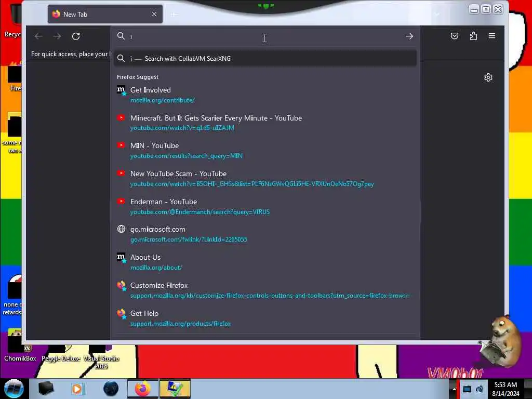Open Minecraft, But It Gets Scarier suggestion
The image size is (532, 399).
(x=265, y=123)
